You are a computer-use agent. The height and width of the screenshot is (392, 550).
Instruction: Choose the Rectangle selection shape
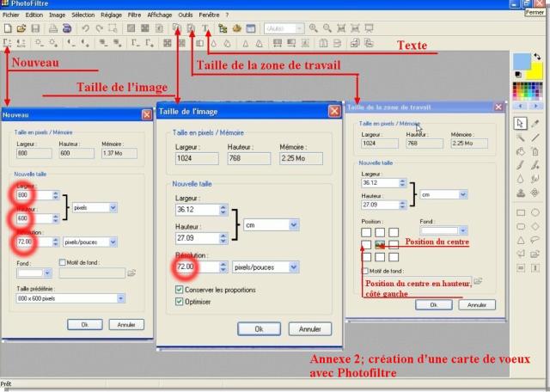[521, 212]
